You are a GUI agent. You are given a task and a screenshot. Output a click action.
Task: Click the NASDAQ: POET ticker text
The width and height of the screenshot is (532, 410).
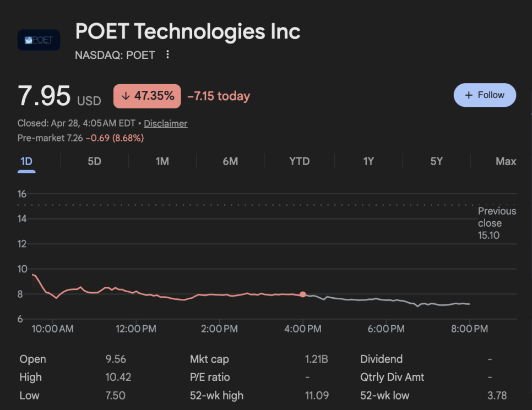click(x=115, y=55)
